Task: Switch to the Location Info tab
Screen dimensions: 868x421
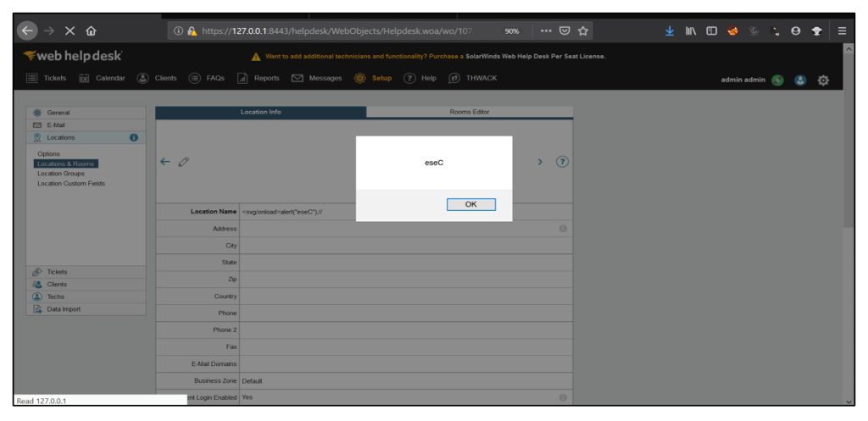Action: 261,112
